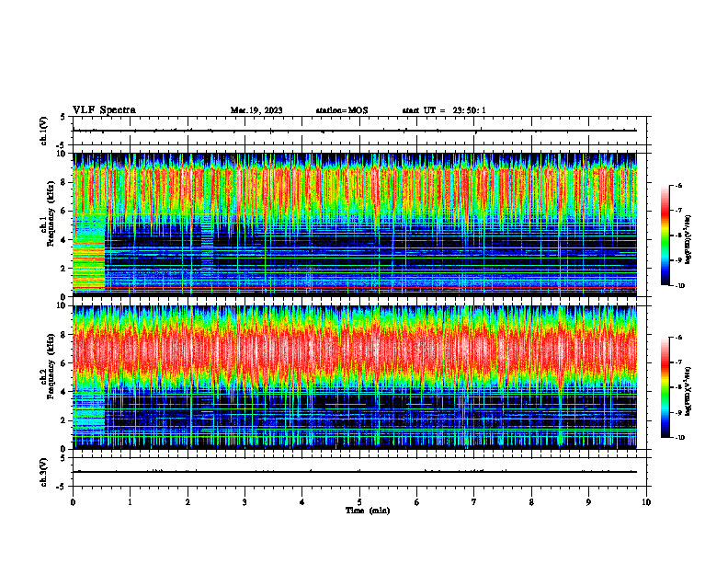Select the log(PSD) label beside upper colorbar
The height and width of the screenshot is (563, 728).
[688, 240]
